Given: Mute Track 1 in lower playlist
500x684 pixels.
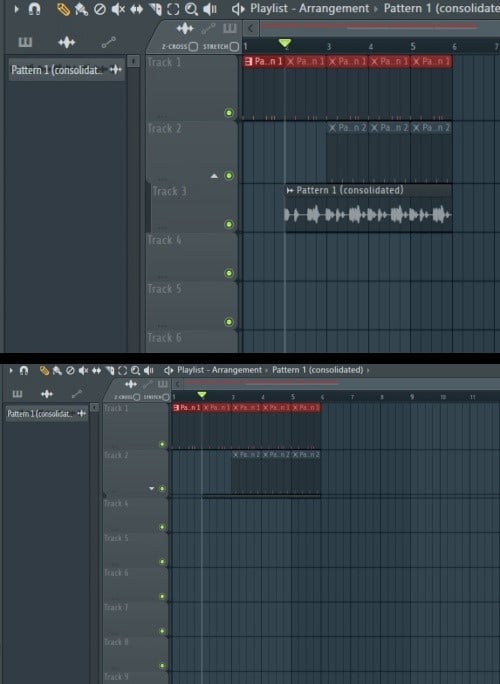Looking at the screenshot, I should click(x=162, y=444).
